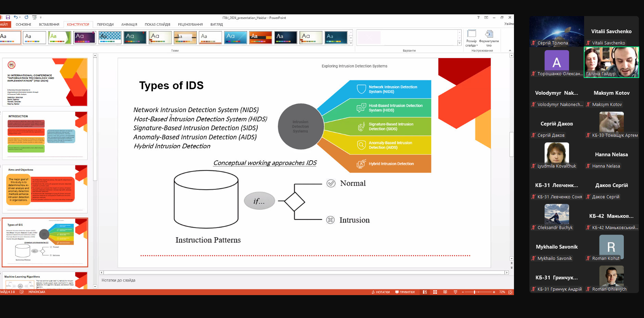This screenshot has width=644, height=318.
Task: Repeat the last action with redo icon
Action: [26, 17]
